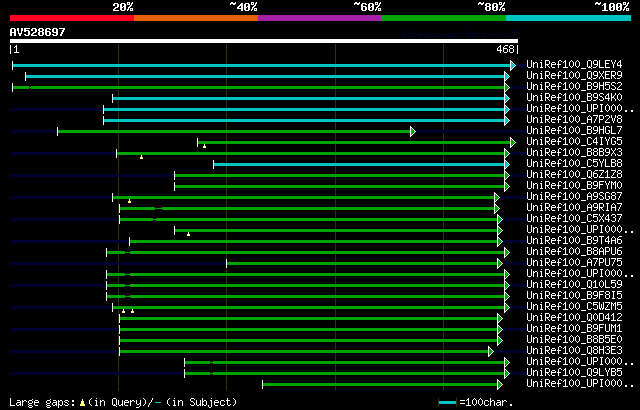Open hit UniRef100_Q10L59
Screen dimensions: 640x410
(574, 285)
